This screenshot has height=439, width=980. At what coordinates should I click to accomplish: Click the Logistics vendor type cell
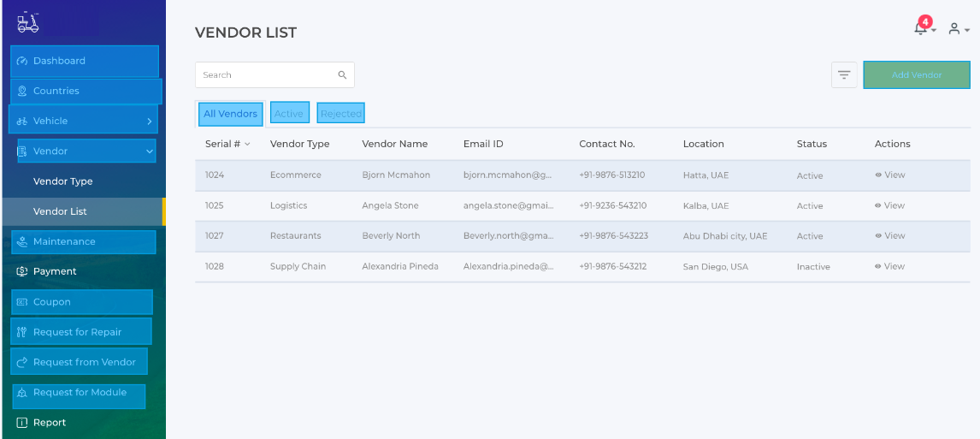289,205
